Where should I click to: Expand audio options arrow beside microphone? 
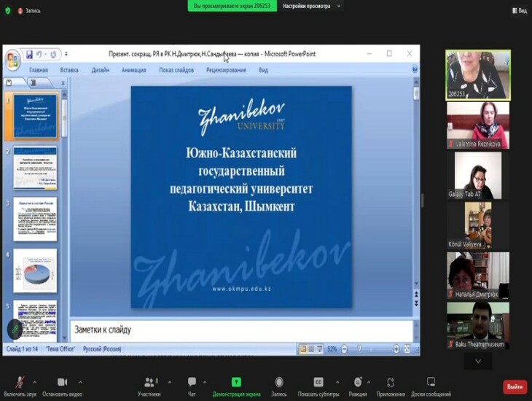(35, 382)
